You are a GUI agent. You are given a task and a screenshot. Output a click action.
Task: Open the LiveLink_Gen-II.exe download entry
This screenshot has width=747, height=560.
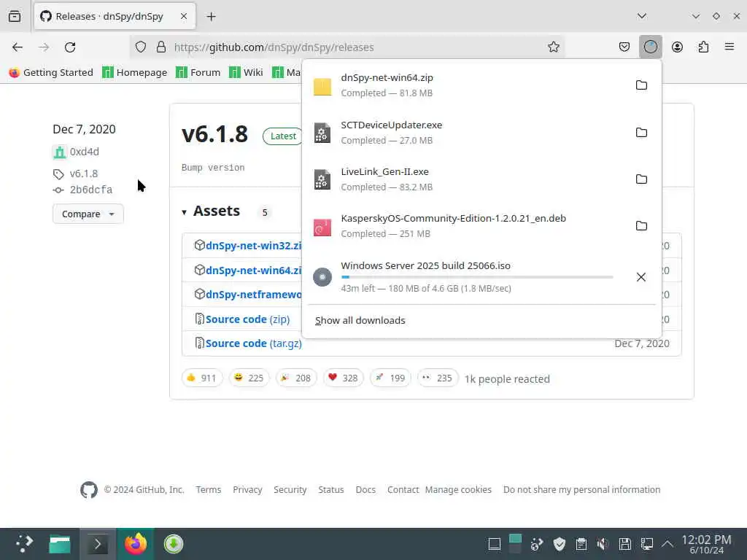coord(467,179)
